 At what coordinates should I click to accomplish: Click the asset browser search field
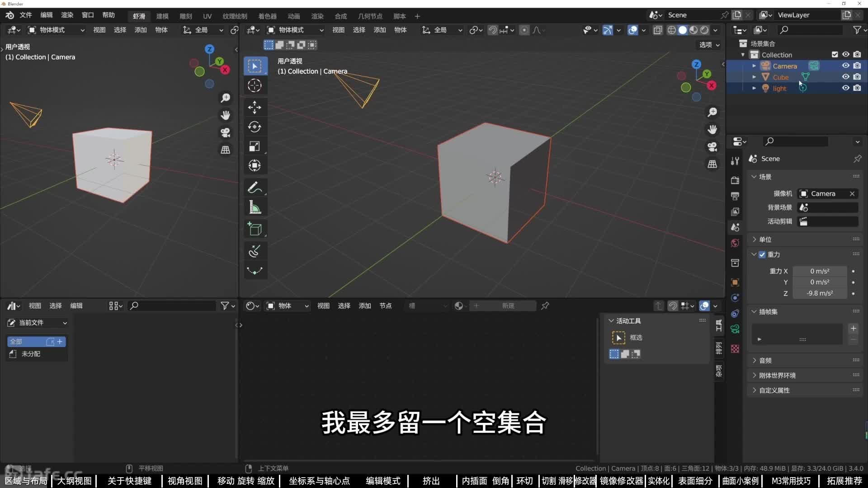click(x=172, y=306)
